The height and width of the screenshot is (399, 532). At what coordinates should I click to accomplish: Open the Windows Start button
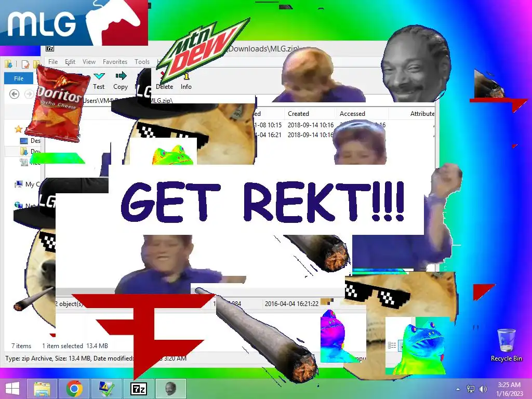(x=12, y=389)
